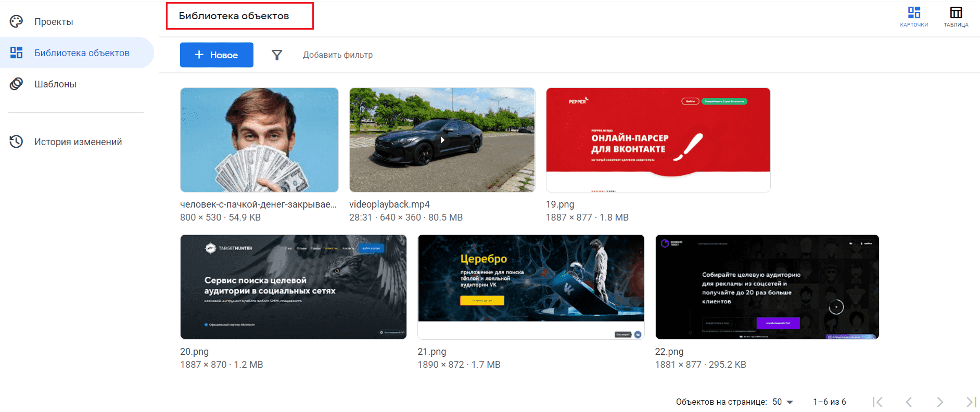Click the 21.png file name
Screen dimensions: 980x412
pyautogui.click(x=431, y=352)
